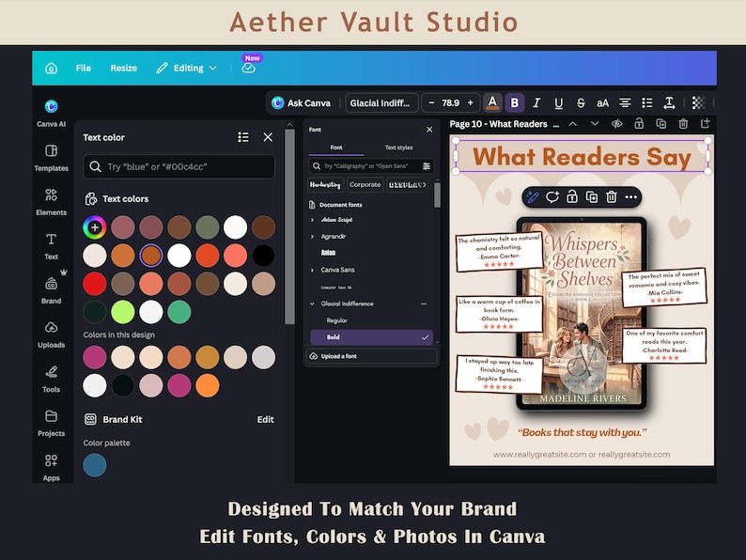Toggle the hide page eye icon
This screenshot has height=560, width=746.
coord(616,124)
